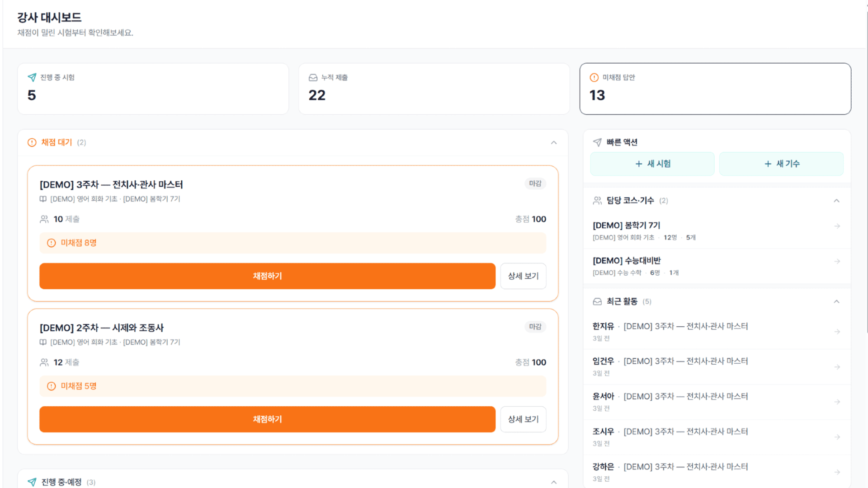Click the paper plane icon beside 진행 중 시험
The image size is (868, 488).
click(32, 78)
